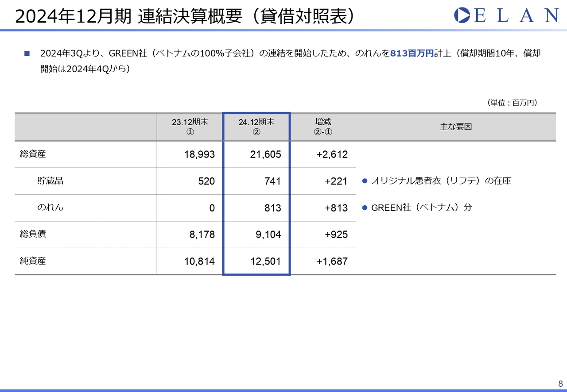This screenshot has width=567, height=392.
Task: Select the slide title '2024年12月期 連結決算概要'
Action: [129, 16]
